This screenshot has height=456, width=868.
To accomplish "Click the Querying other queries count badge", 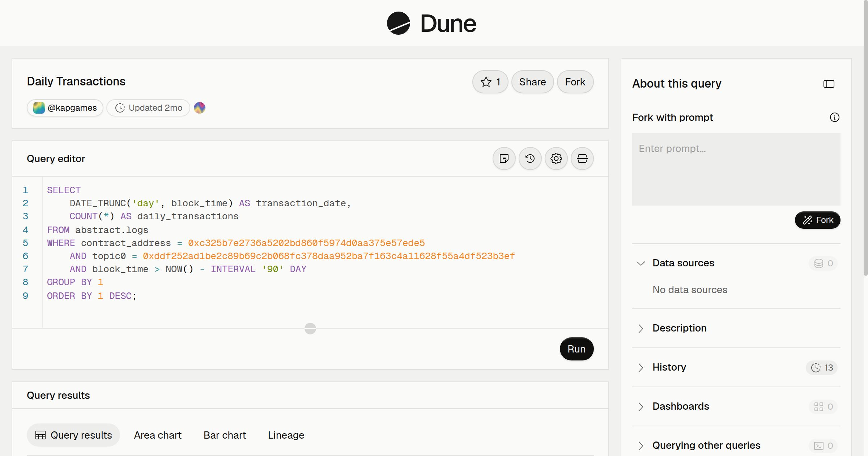I will [x=824, y=446].
